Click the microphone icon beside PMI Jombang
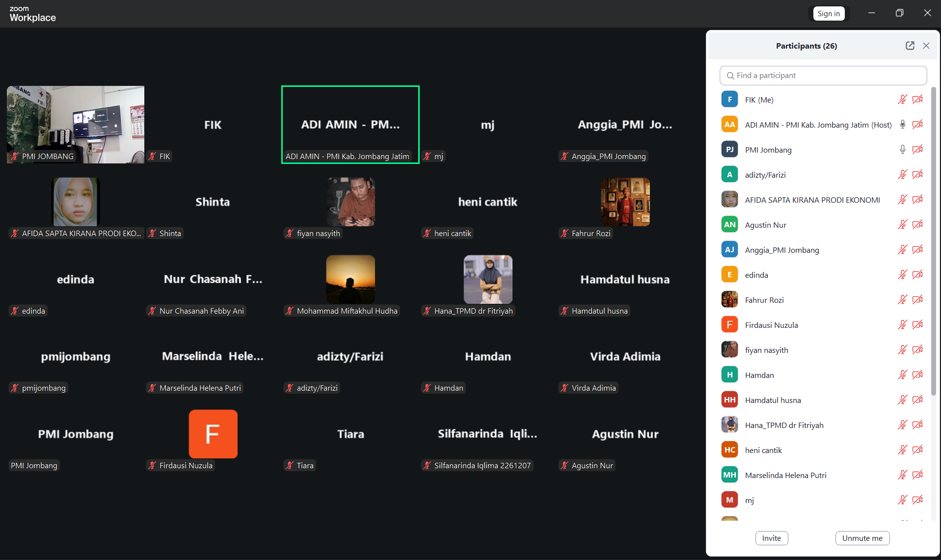Screen dimensions: 941x560 coord(902,150)
